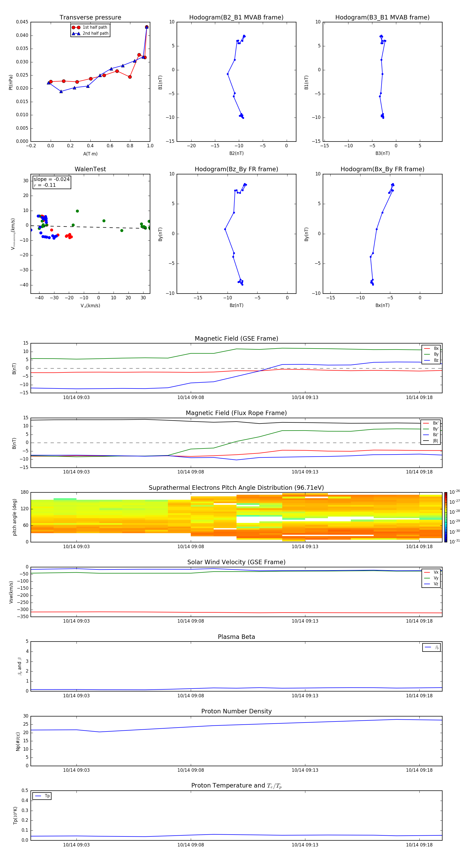Click the 'Np(#/cc)' axis label

[x=18, y=741]
